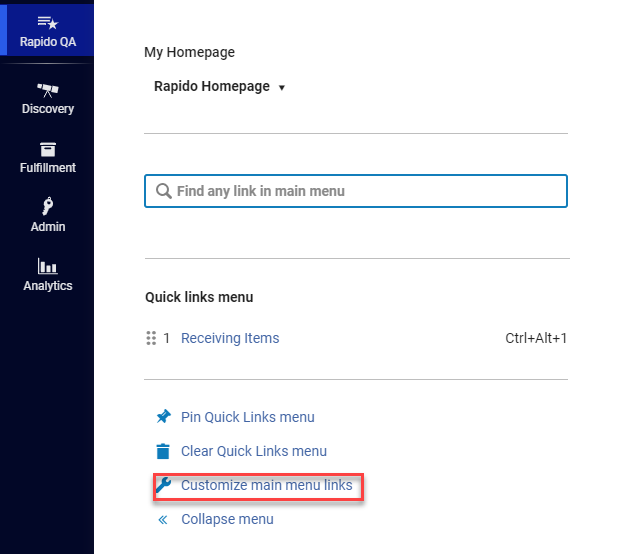618x554 pixels.
Task: Select Clear Quick Links menu
Action: [x=253, y=451]
